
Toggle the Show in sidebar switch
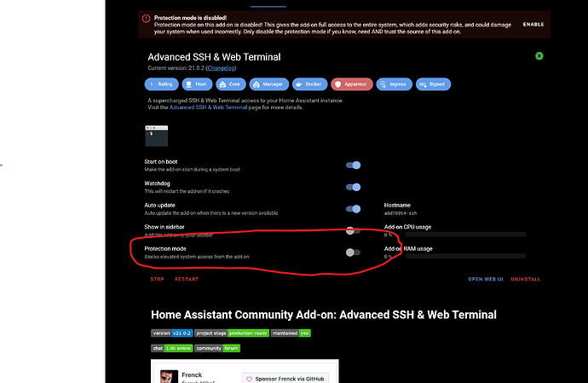coord(353,230)
